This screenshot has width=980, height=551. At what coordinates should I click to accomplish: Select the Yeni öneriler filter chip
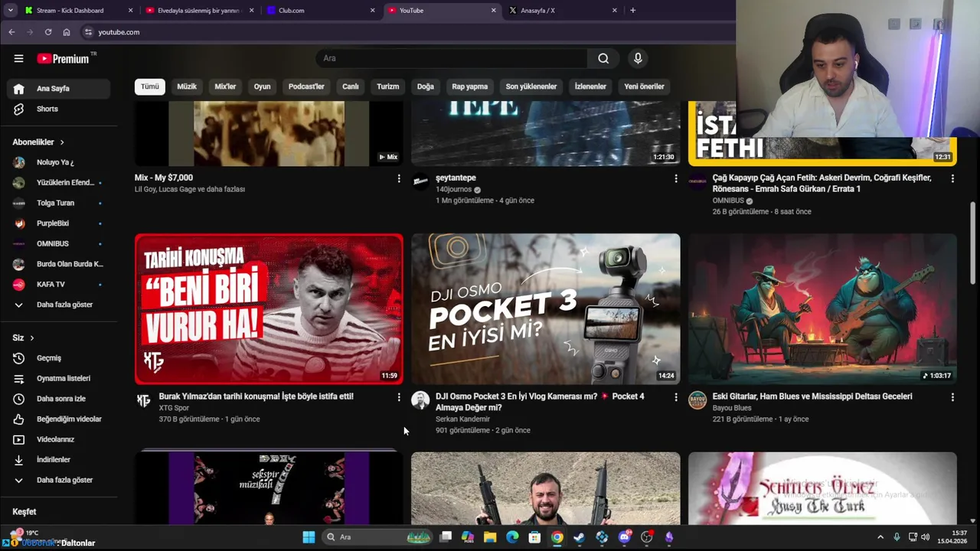coord(644,86)
